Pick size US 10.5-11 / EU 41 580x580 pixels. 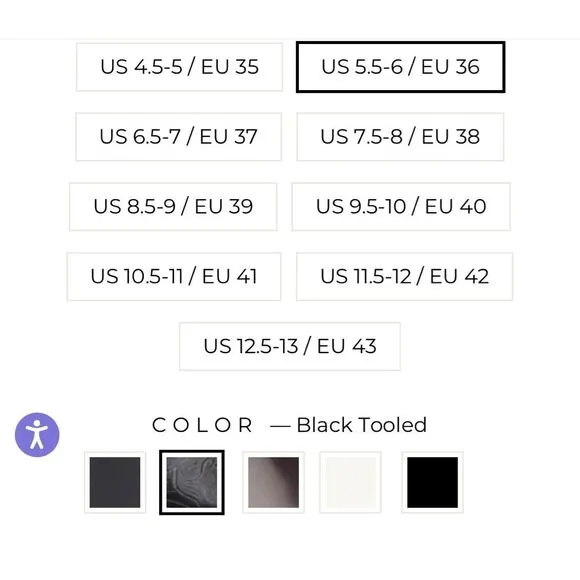click(x=174, y=277)
